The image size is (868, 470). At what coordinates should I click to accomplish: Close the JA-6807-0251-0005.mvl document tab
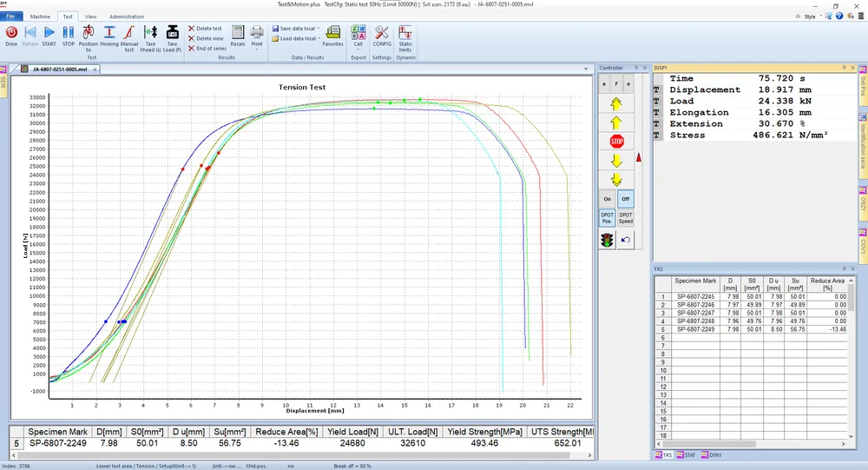tap(95, 70)
